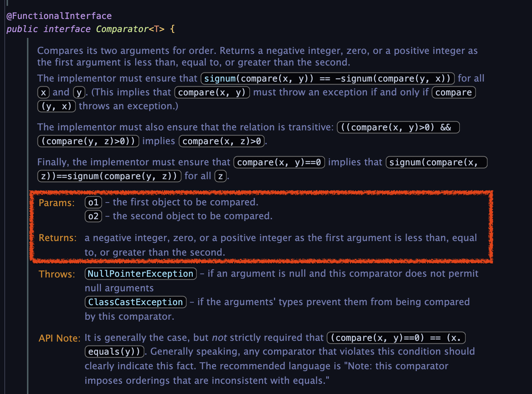Click the italic word 'not' in the API Note
Viewport: 532px width, 394px height.
point(219,338)
